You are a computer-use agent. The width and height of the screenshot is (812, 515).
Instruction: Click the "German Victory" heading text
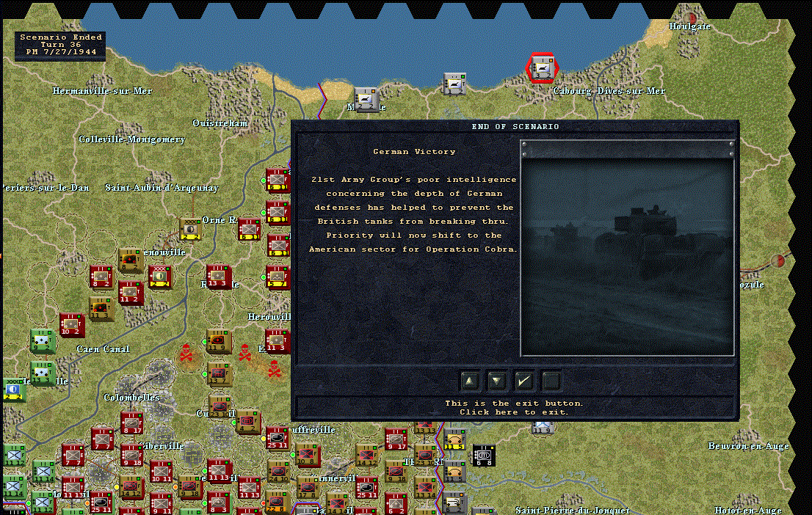(414, 152)
